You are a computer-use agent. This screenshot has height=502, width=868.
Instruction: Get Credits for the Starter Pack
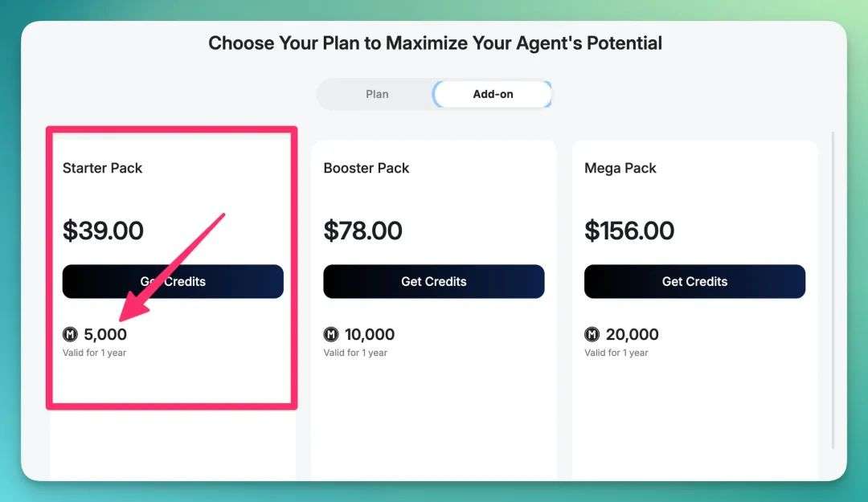point(173,281)
